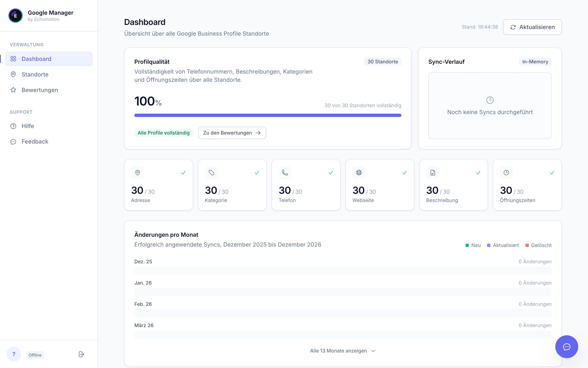Click the Standorte map pin icon
588x368 pixels.
pos(13,74)
